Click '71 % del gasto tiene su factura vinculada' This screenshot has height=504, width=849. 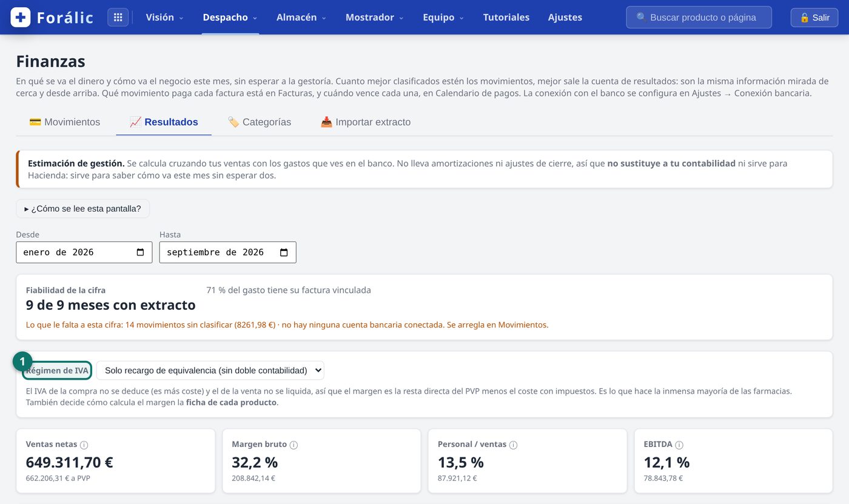pos(289,290)
